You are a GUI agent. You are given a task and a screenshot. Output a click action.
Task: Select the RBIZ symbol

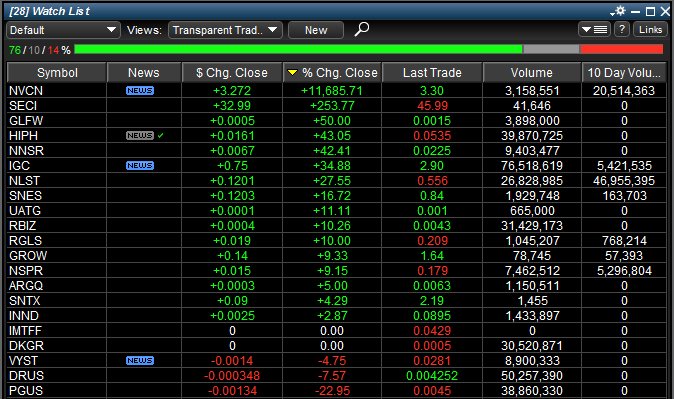tap(22, 226)
